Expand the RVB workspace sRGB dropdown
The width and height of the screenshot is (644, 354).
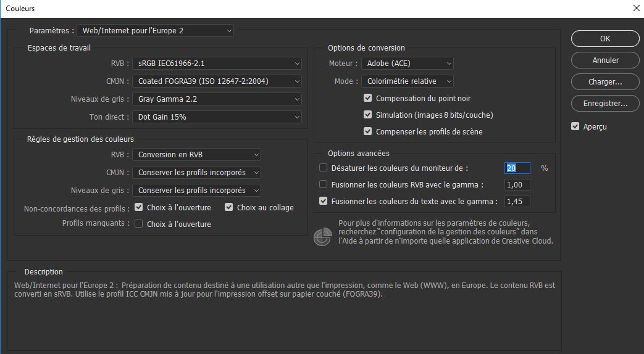pyautogui.click(x=217, y=63)
